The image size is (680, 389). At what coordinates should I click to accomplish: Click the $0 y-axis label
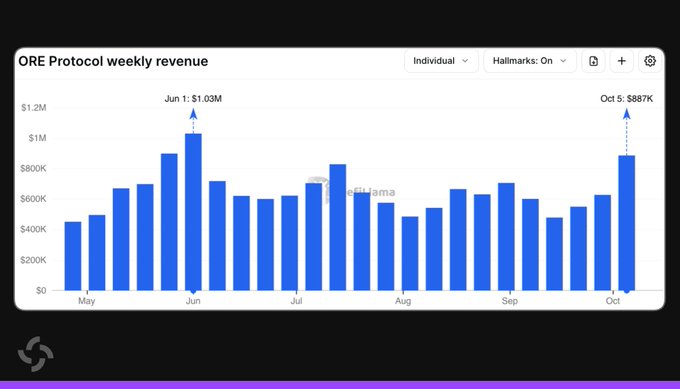41,291
